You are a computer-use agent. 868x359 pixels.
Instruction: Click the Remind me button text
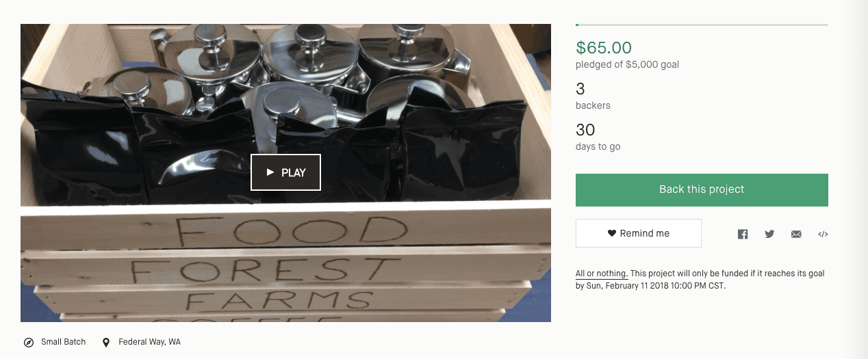pos(644,233)
